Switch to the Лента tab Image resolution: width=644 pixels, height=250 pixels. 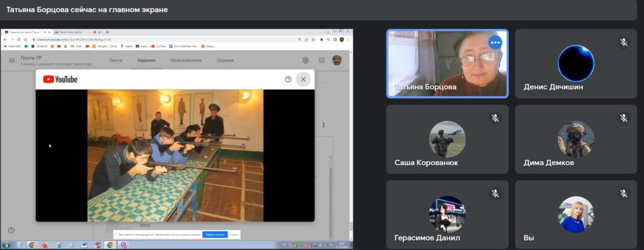pyautogui.click(x=116, y=60)
